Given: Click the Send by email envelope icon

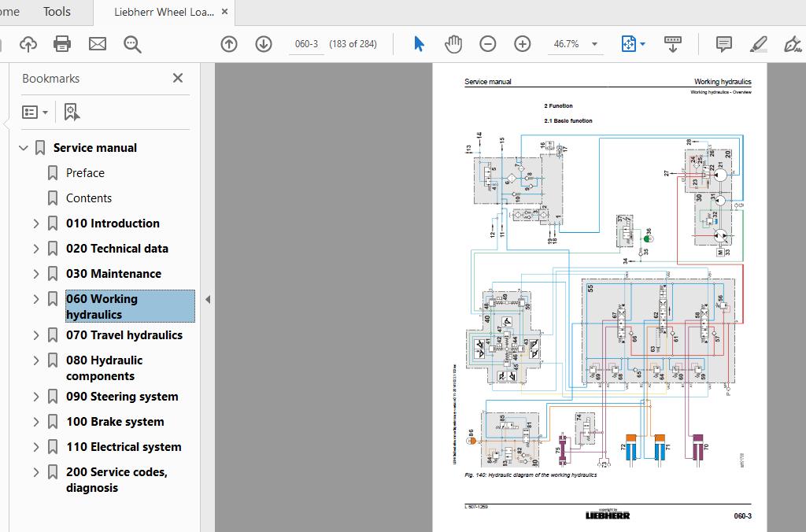Looking at the screenshot, I should pos(98,44).
